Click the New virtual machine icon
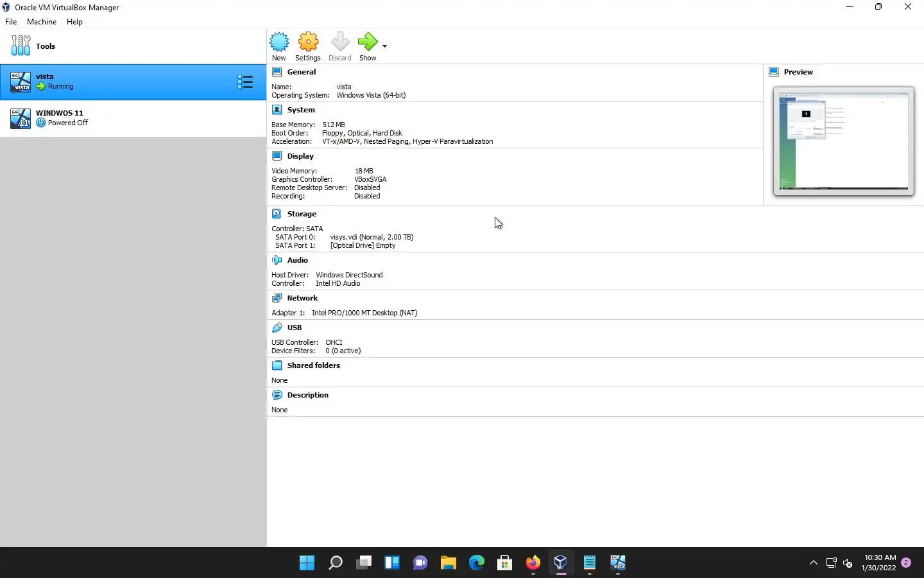This screenshot has width=924, height=578. [279, 42]
